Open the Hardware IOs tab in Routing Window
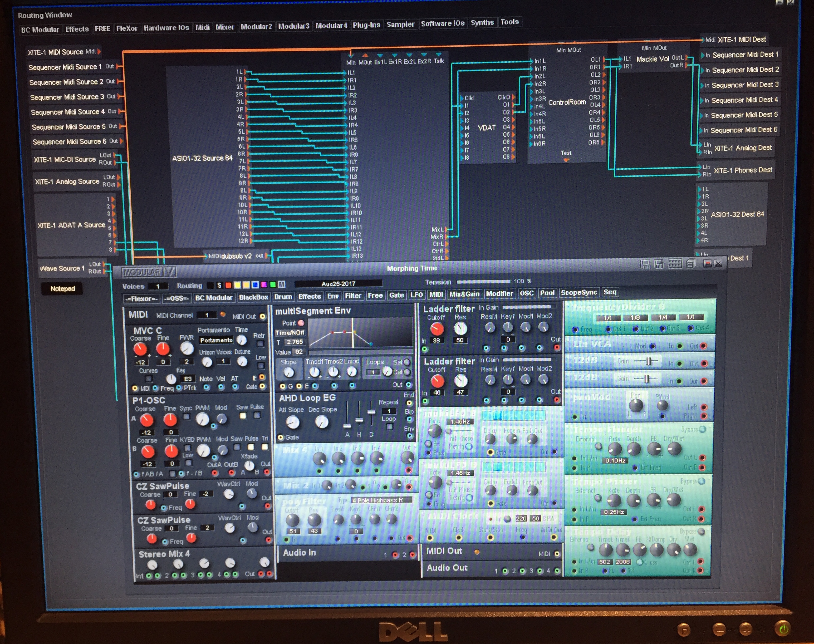The image size is (814, 644). point(166,27)
